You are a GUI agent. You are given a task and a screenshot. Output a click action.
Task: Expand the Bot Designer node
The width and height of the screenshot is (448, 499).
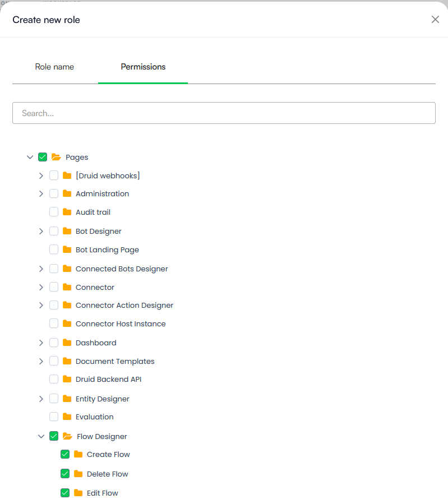click(41, 231)
